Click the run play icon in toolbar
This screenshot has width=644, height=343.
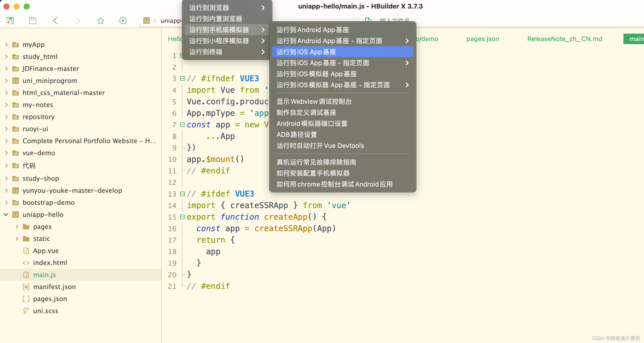(x=123, y=20)
